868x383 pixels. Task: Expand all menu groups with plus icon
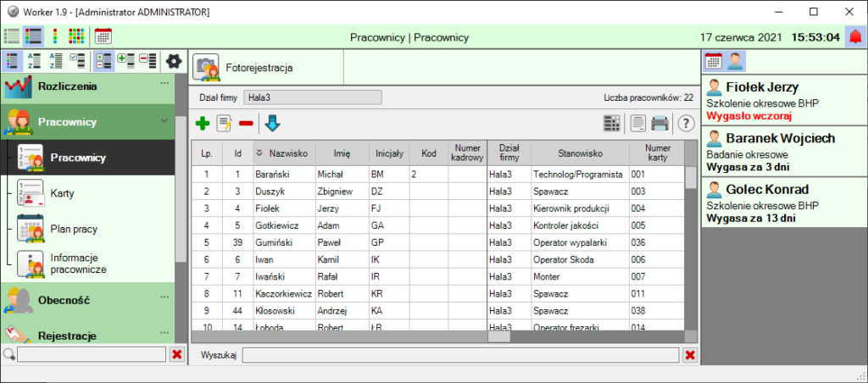coord(126,61)
